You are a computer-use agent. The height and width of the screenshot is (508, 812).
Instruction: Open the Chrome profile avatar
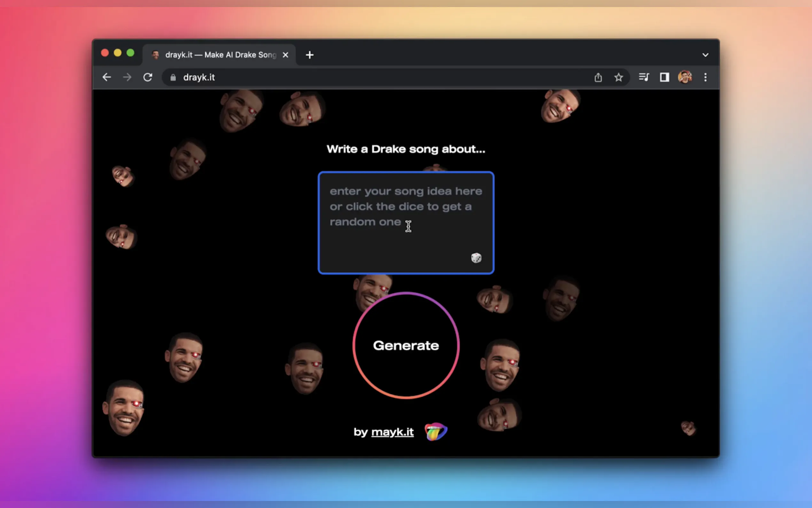click(x=684, y=77)
